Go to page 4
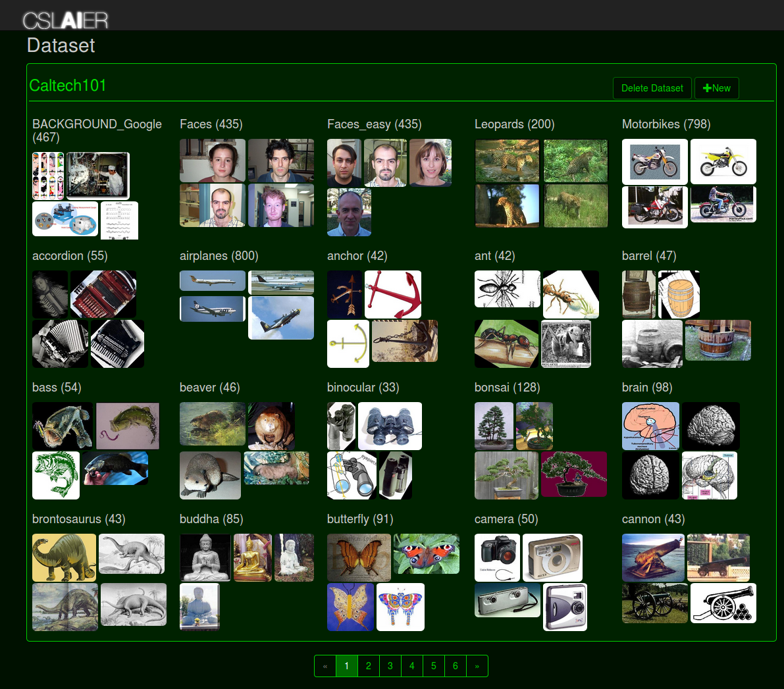This screenshot has height=689, width=784. point(411,666)
